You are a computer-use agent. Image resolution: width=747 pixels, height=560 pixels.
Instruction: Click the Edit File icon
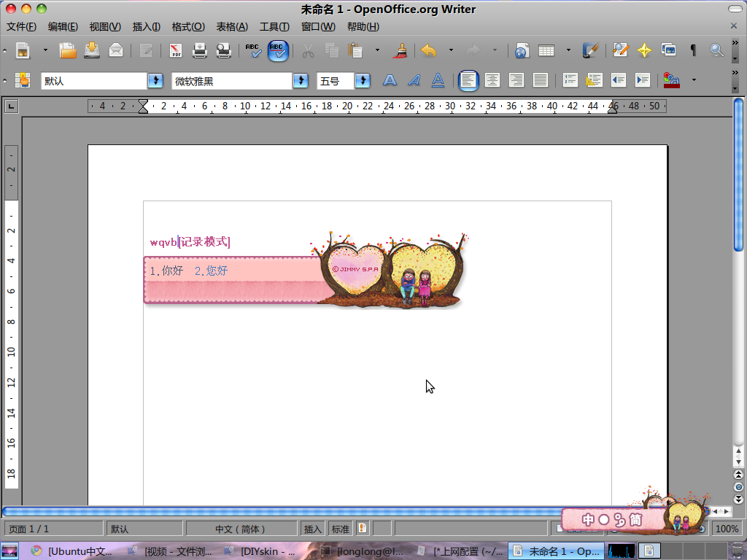pyautogui.click(x=145, y=50)
